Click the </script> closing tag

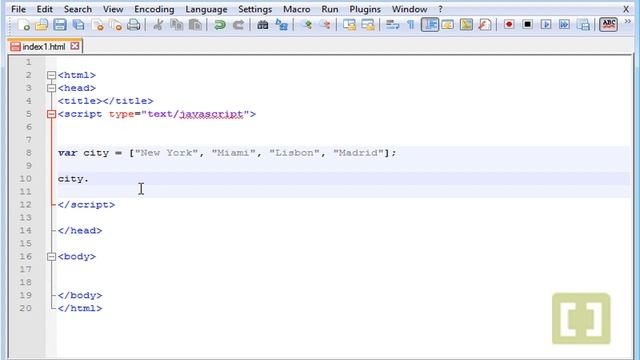tap(86, 204)
